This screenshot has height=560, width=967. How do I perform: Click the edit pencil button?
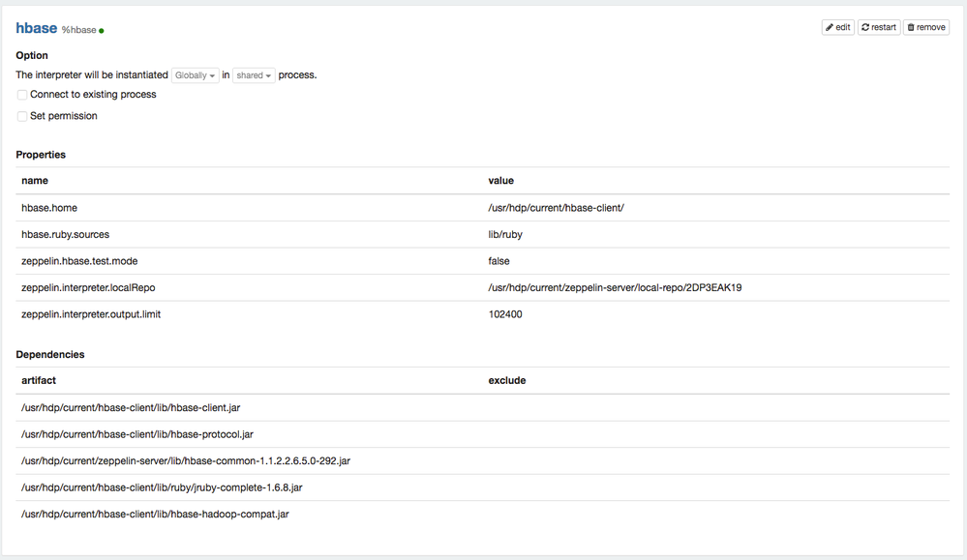coord(837,27)
